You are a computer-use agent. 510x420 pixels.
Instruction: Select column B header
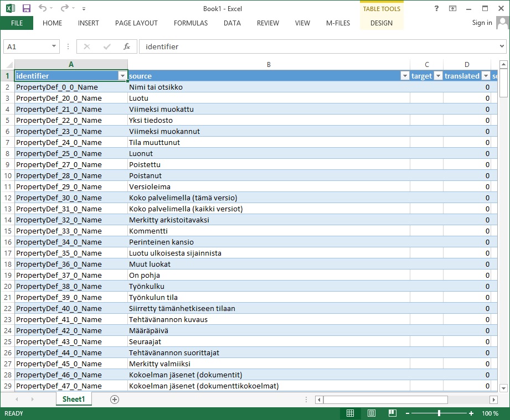pos(269,64)
